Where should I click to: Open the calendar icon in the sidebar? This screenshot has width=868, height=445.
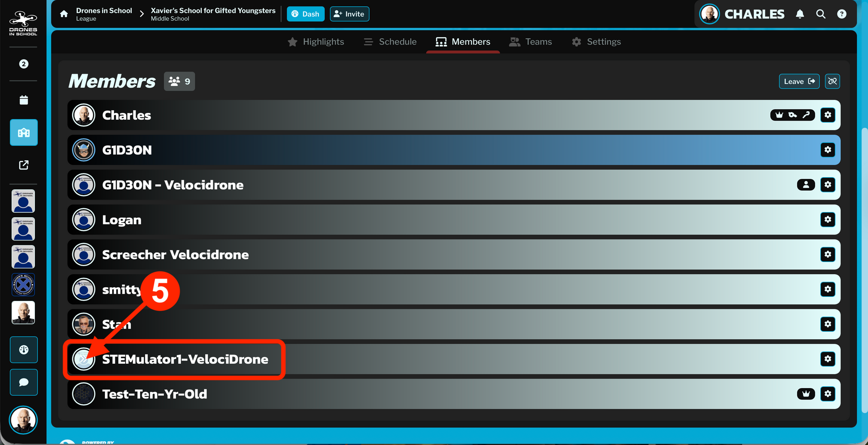[24, 100]
